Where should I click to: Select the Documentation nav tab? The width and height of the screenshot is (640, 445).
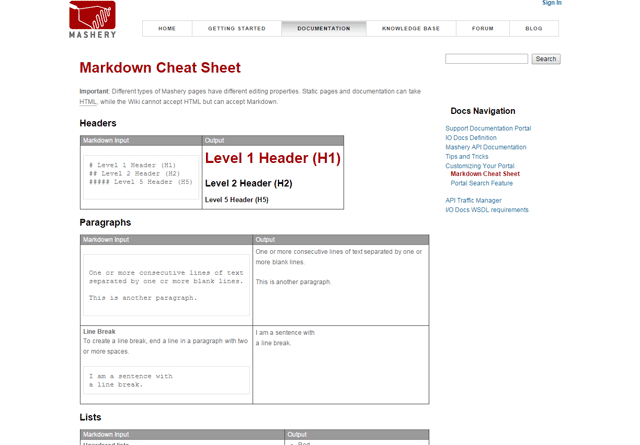coord(324,29)
